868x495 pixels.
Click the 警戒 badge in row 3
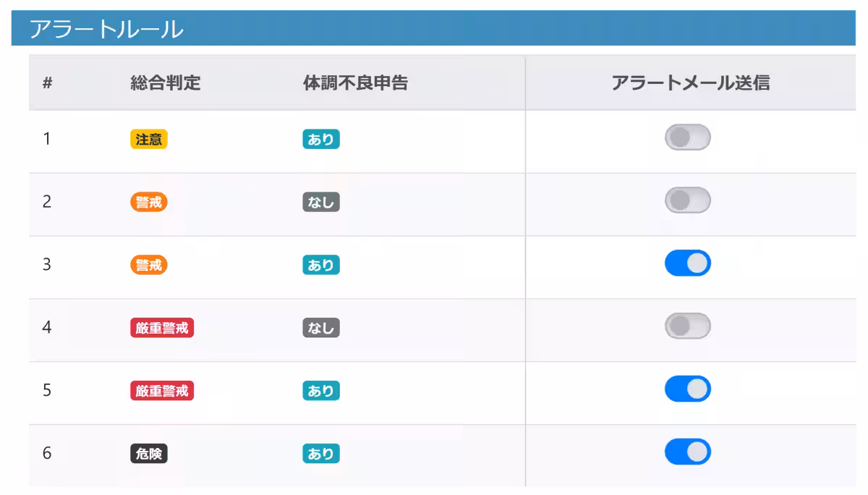pyautogui.click(x=148, y=265)
